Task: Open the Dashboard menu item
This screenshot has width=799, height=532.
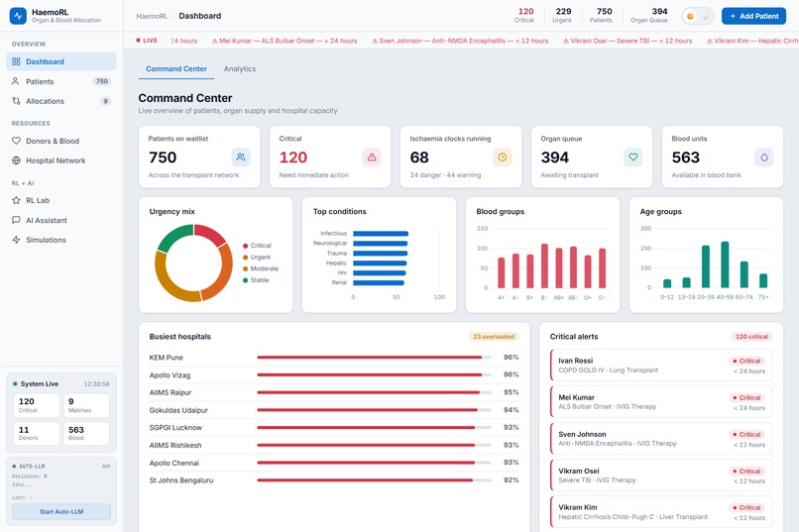Action: click(61, 61)
